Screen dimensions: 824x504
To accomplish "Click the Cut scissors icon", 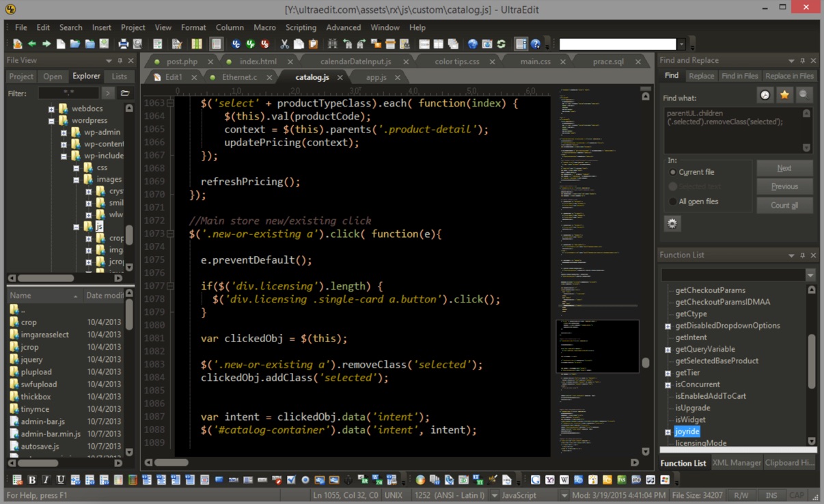I will click(x=284, y=44).
